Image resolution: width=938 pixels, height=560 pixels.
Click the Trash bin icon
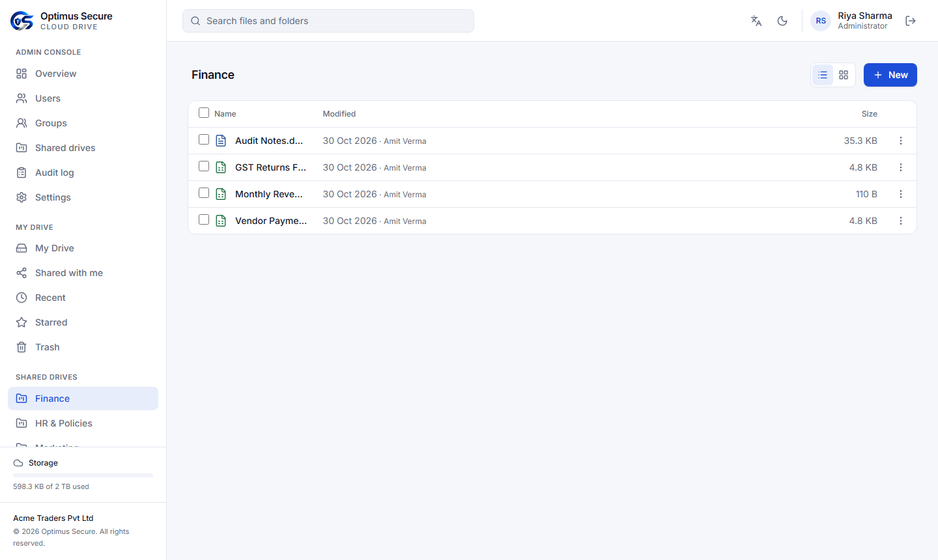(21, 347)
